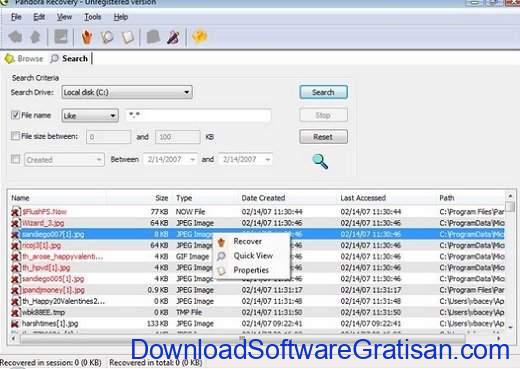Click the wizard hat toolbar icon
520x369 pixels.
pyautogui.click(x=173, y=37)
